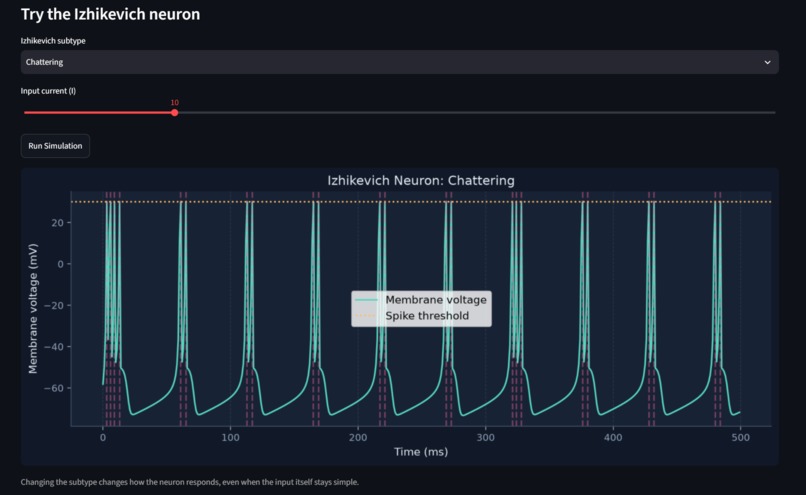This screenshot has height=495, width=806.
Task: Click the slider value label 10
Action: (x=175, y=103)
